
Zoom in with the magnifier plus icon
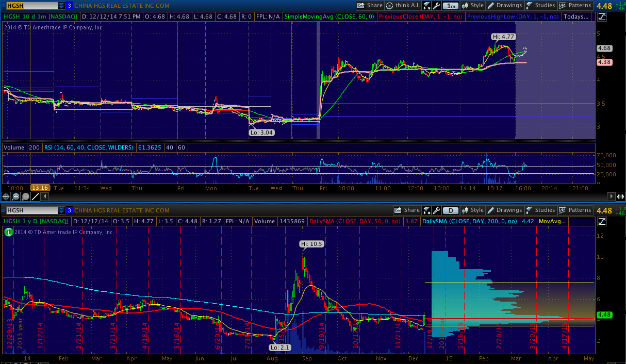[x=16, y=196]
